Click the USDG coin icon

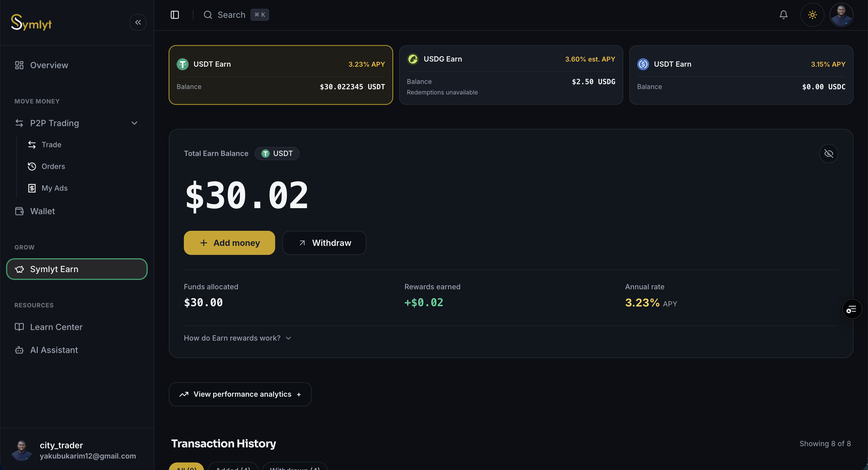pyautogui.click(x=413, y=59)
